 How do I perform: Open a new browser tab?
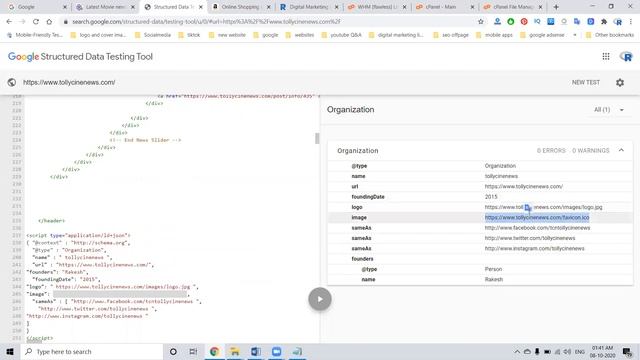coord(556,7)
